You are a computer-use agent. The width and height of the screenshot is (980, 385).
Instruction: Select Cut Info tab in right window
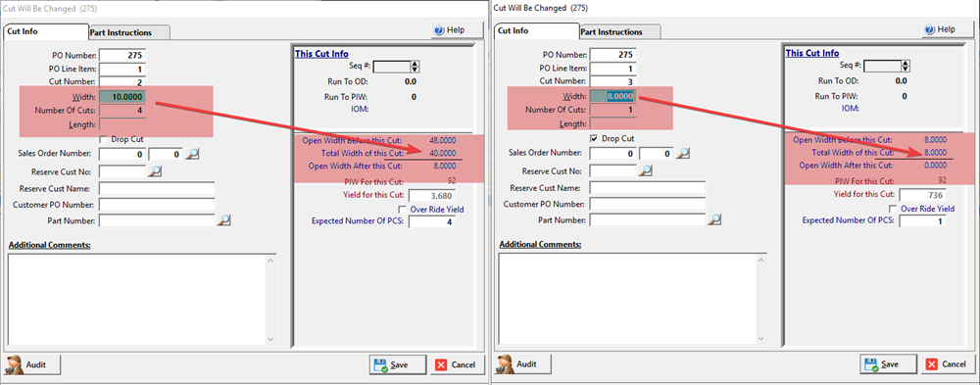(x=536, y=30)
